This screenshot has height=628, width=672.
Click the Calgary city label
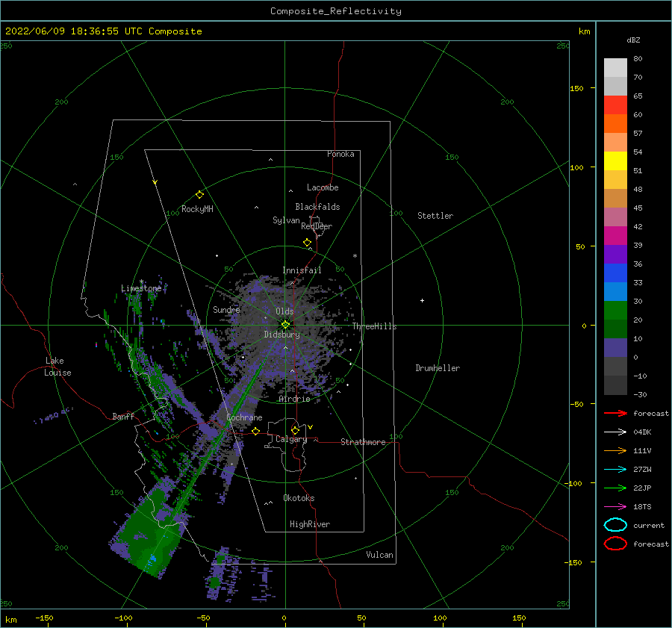[291, 439]
